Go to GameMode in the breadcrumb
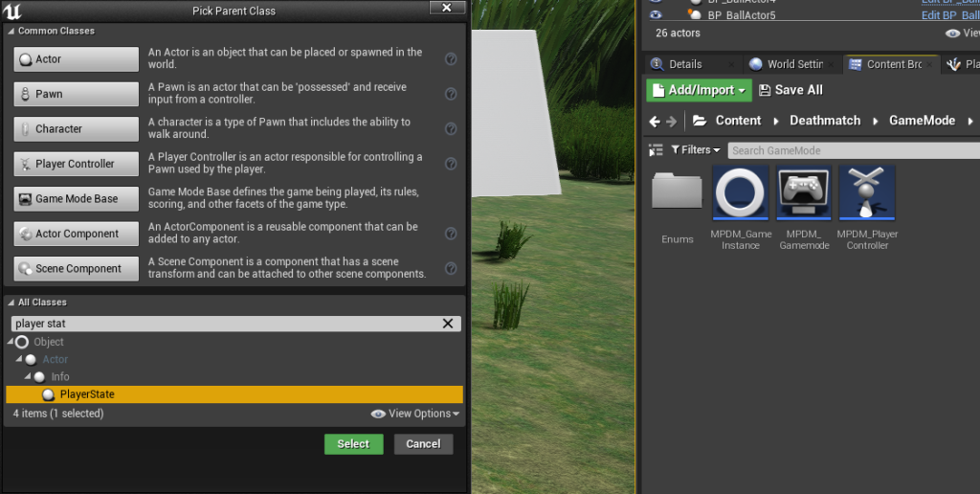 tap(922, 121)
